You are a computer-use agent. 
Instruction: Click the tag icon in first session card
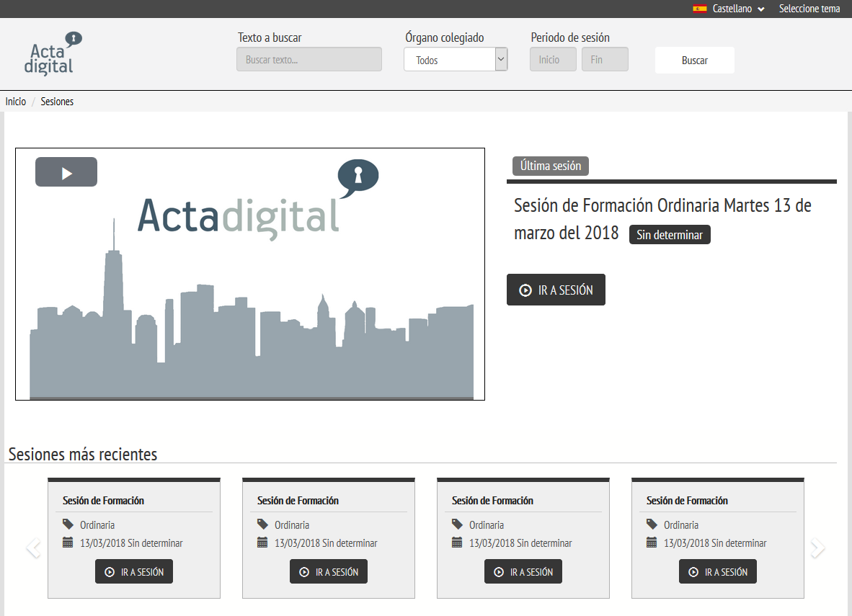68,525
